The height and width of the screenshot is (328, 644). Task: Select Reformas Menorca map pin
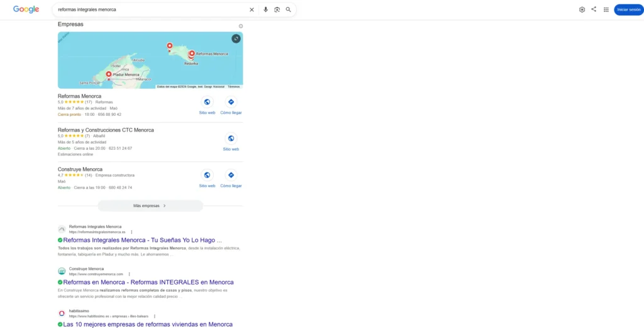(192, 54)
